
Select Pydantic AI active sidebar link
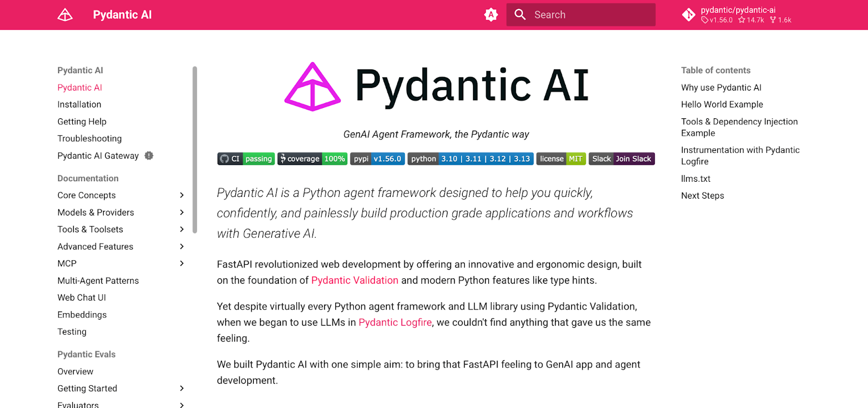pos(80,87)
